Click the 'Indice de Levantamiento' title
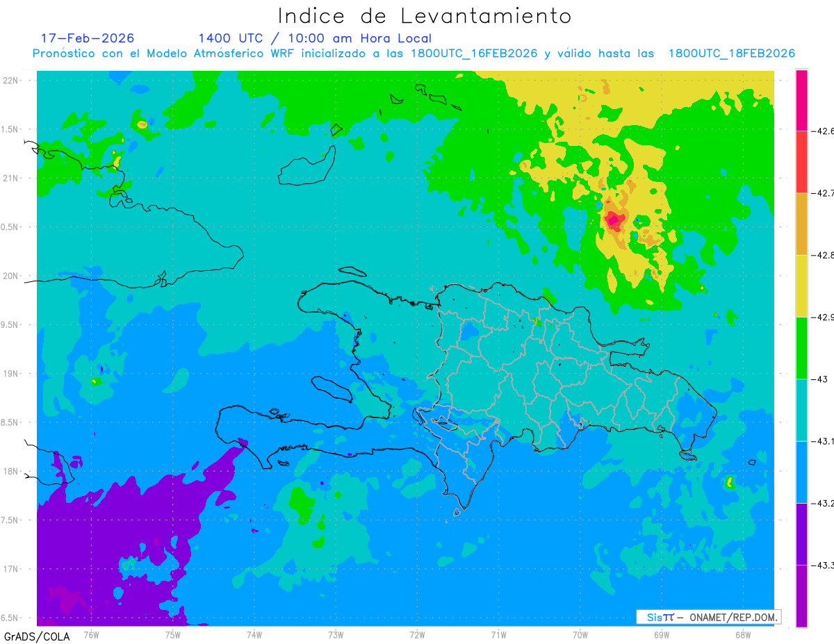The image size is (834, 644). [425, 16]
